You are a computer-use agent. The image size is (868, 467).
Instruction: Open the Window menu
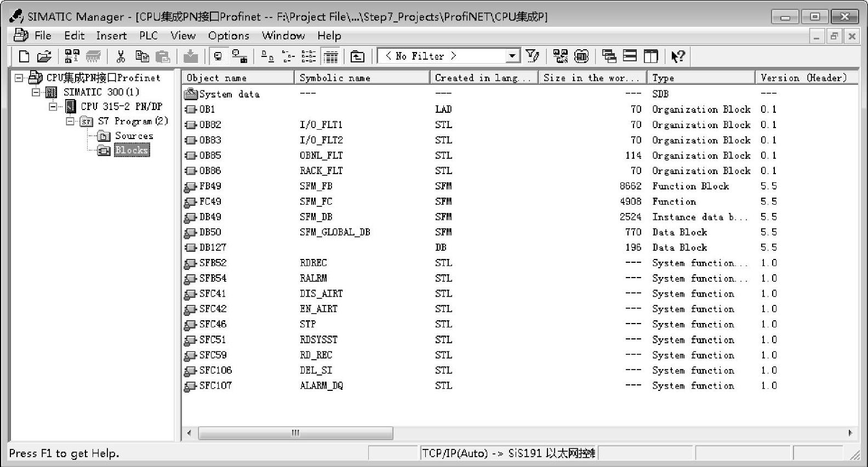click(x=283, y=36)
